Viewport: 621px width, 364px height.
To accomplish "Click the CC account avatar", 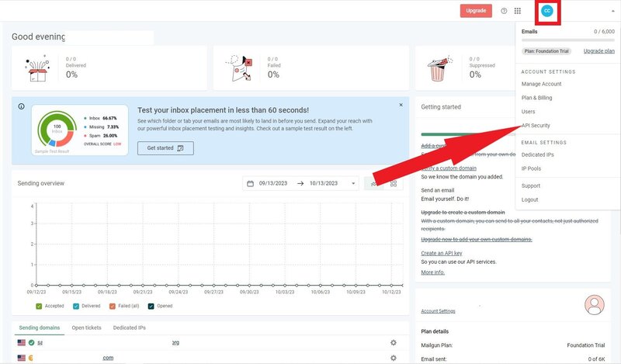I will pos(547,11).
